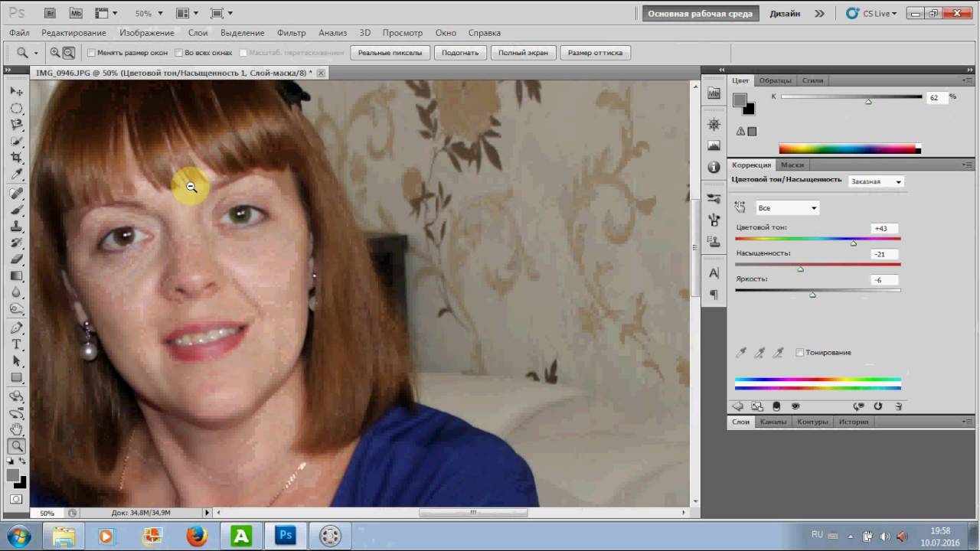Select the Pen tool

pos(16,328)
